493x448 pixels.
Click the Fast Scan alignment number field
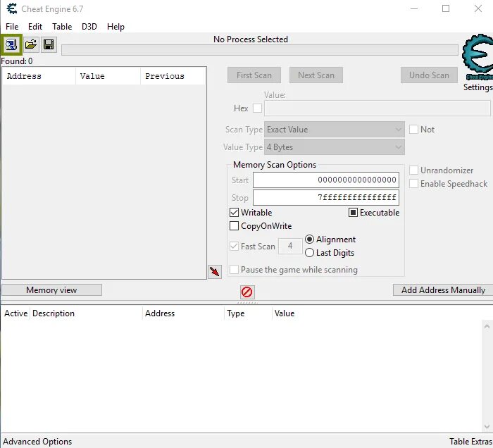point(290,246)
